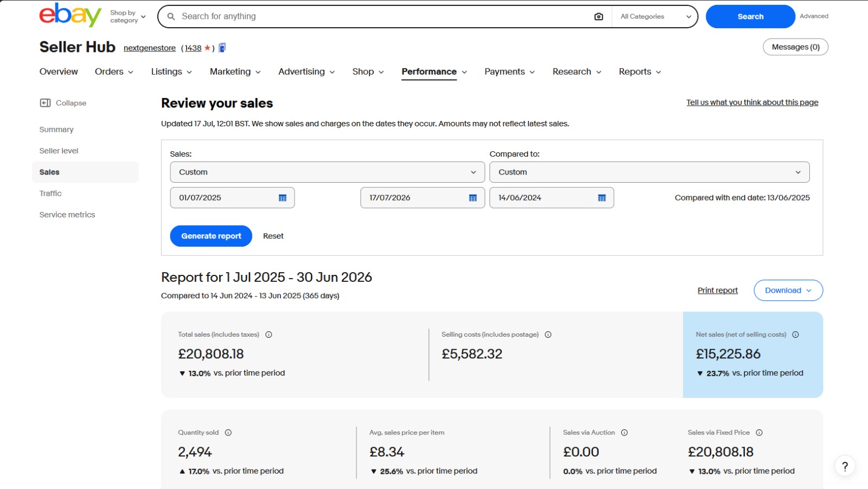Open the All Categories dropdown
Viewport: 868px width, 489px height.
pos(655,17)
